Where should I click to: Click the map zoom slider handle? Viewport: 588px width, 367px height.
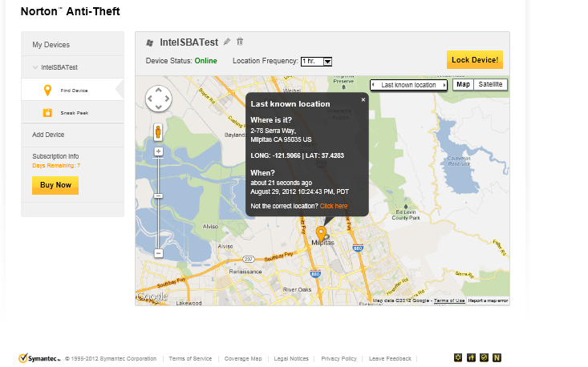tap(158, 196)
